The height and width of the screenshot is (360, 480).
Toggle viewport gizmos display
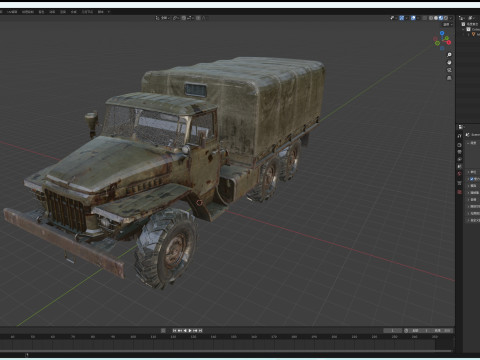coord(402,18)
